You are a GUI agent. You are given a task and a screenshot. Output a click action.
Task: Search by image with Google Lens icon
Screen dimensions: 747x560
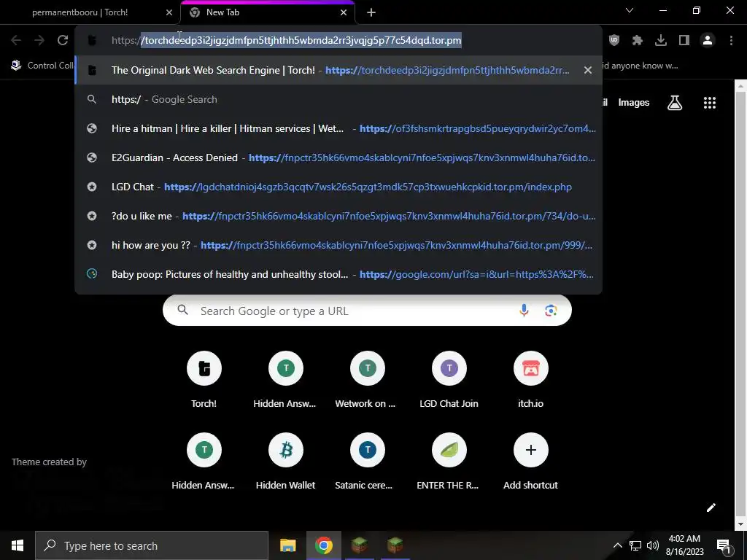coord(551,311)
